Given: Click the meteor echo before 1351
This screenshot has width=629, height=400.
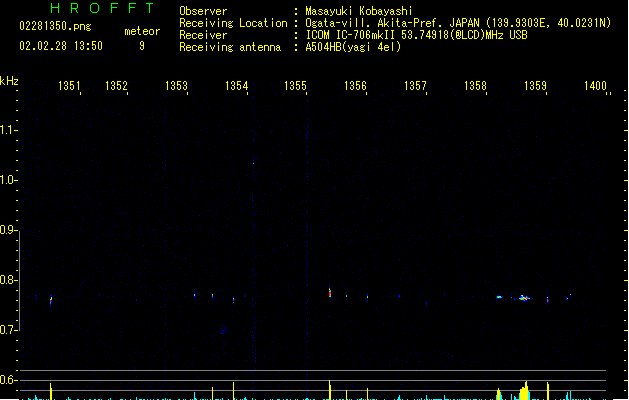Looking at the screenshot, I should pos(51,301).
